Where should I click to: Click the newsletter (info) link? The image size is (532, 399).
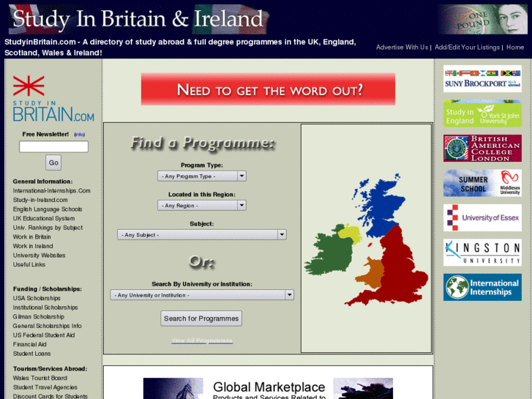coord(79,135)
